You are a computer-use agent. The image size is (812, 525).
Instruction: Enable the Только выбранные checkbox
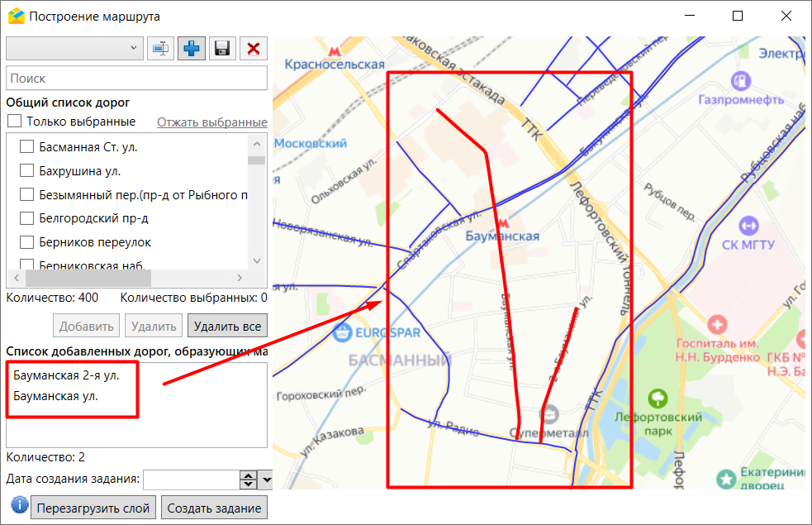pyautogui.click(x=14, y=122)
